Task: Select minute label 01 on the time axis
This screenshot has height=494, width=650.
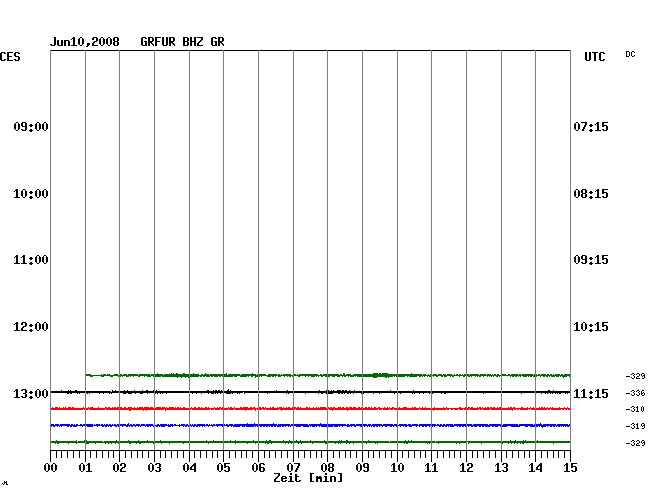Action: (x=85, y=468)
